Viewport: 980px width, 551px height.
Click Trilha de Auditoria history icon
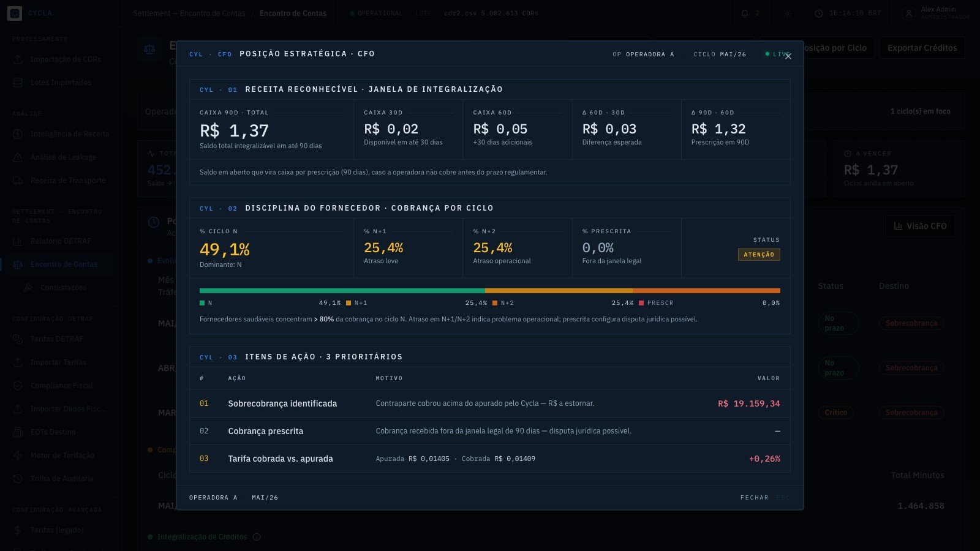click(18, 479)
